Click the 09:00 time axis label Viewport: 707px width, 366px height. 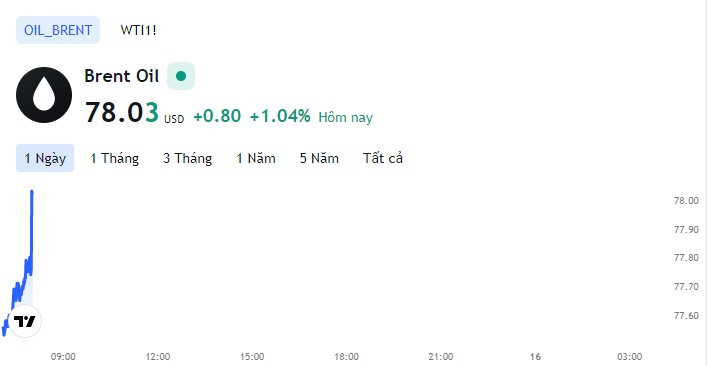coord(63,357)
